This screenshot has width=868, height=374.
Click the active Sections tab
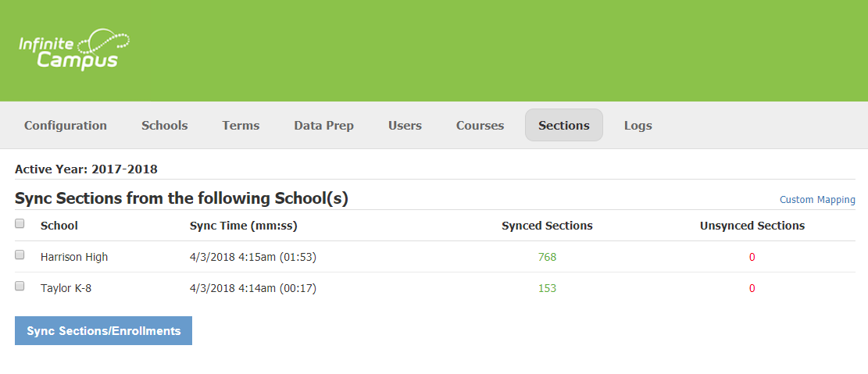point(563,125)
